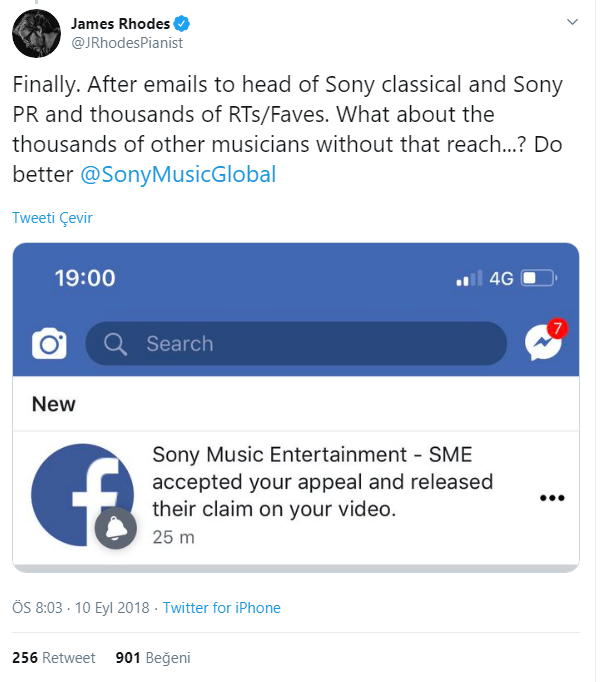Open the @SonyMusicGlobal mention link
This screenshot has width=600, height=682.
tap(177, 174)
